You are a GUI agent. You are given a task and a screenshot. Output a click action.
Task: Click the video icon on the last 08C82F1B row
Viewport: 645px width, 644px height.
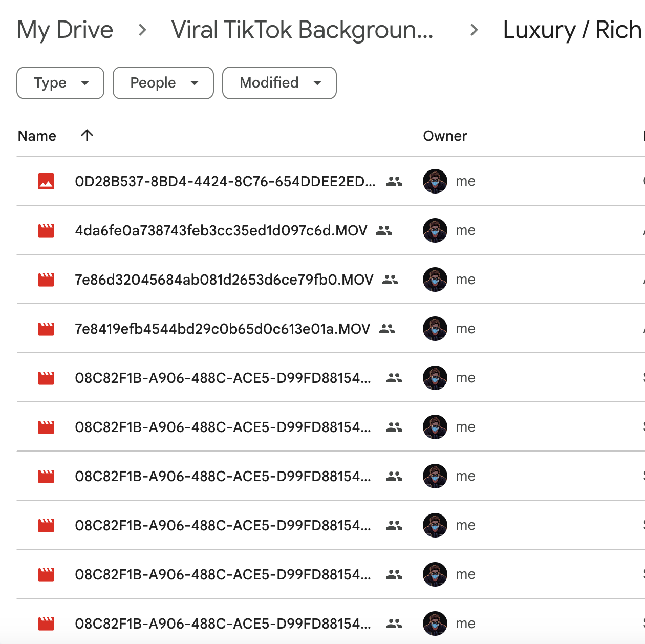pos(47,624)
